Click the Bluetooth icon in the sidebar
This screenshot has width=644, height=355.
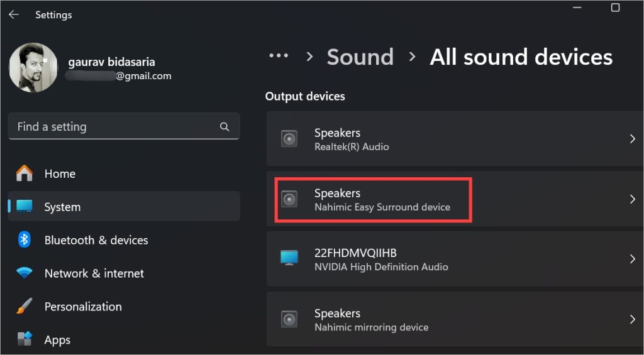[x=25, y=240]
